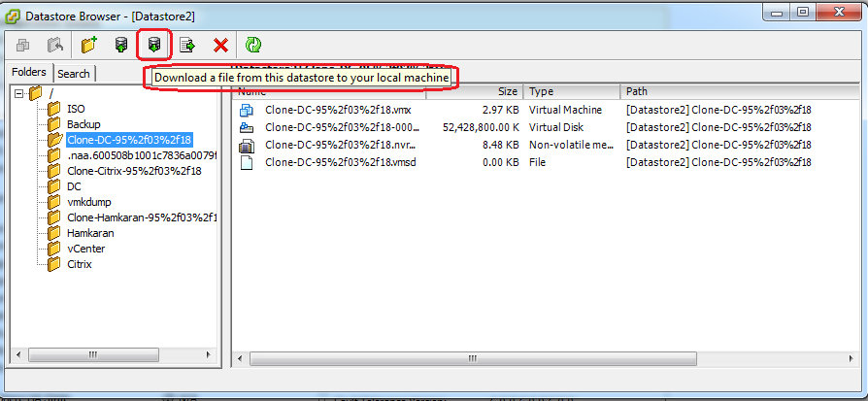Click the Virtual Machine type cell
Viewport: 868px width, 401px height.
[x=565, y=111]
